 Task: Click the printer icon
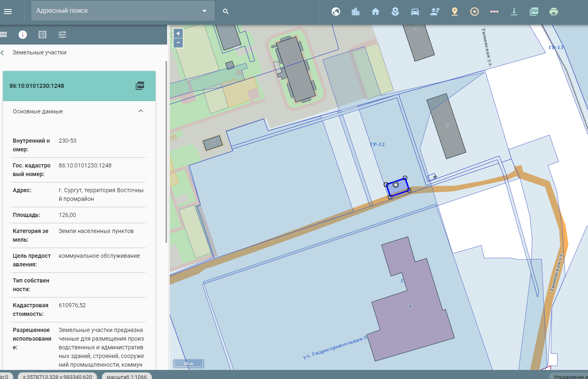click(554, 12)
